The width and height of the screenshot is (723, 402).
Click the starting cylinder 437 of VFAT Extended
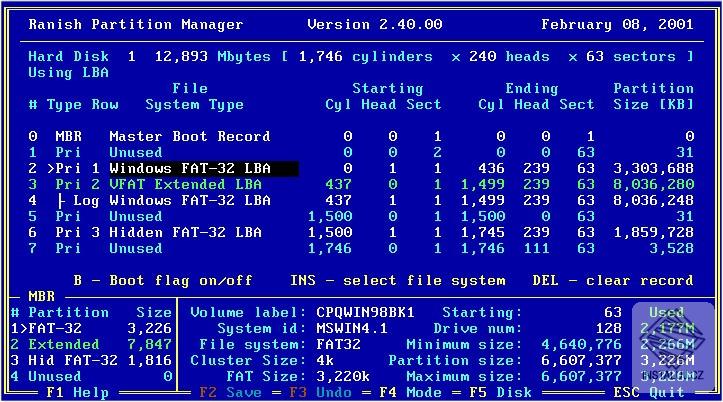coord(338,184)
